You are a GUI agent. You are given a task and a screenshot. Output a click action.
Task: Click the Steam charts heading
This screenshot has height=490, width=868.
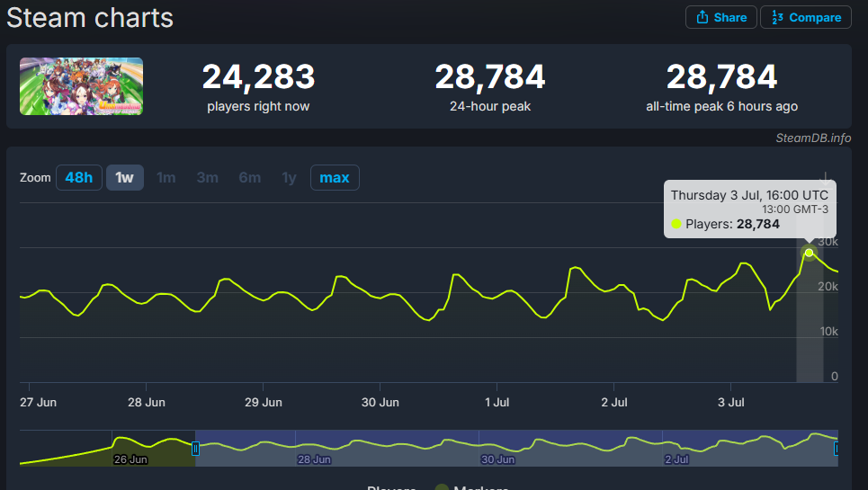coord(90,18)
